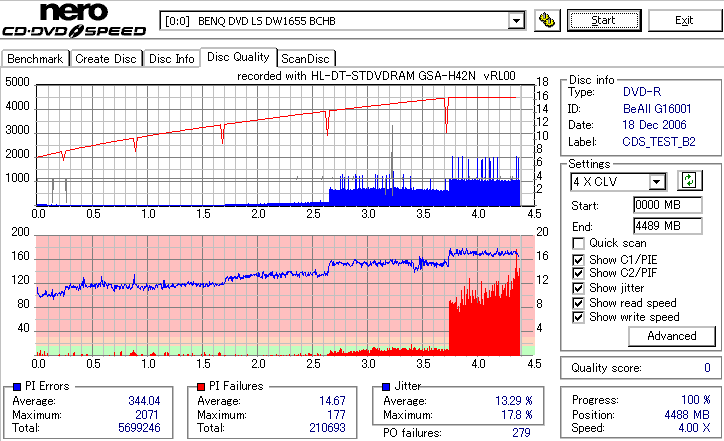Toggle Show read speed checkbox
724x441 pixels.
click(x=578, y=303)
